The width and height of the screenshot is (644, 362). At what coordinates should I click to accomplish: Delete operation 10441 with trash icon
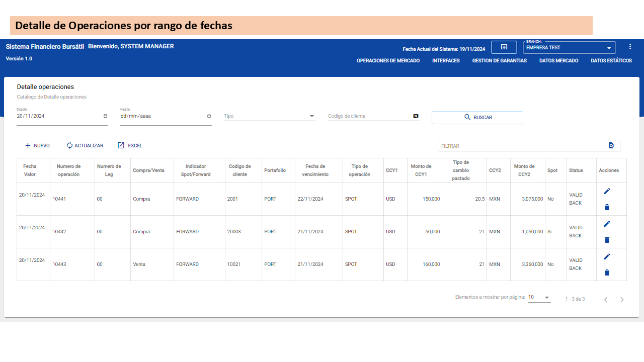coord(607,207)
